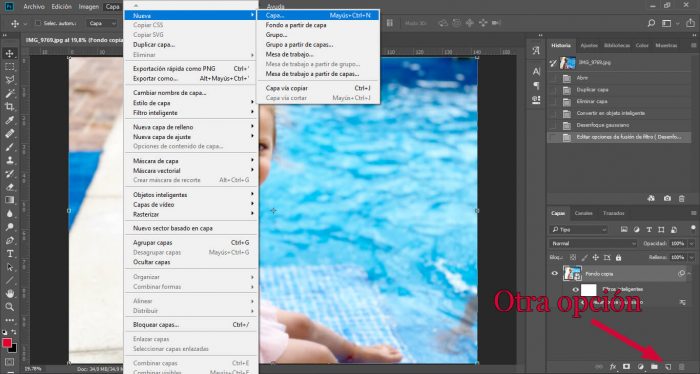Open the Relleno dropdown arrow
700x374 pixels.
(x=692, y=258)
